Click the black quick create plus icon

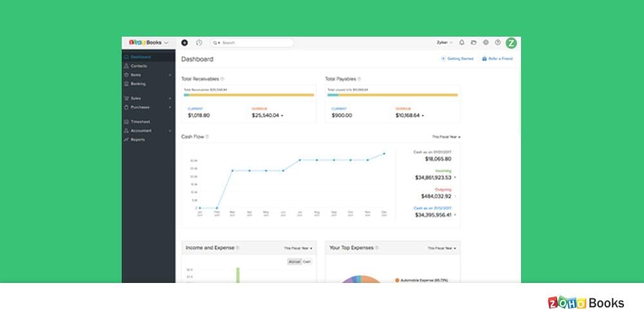184,42
